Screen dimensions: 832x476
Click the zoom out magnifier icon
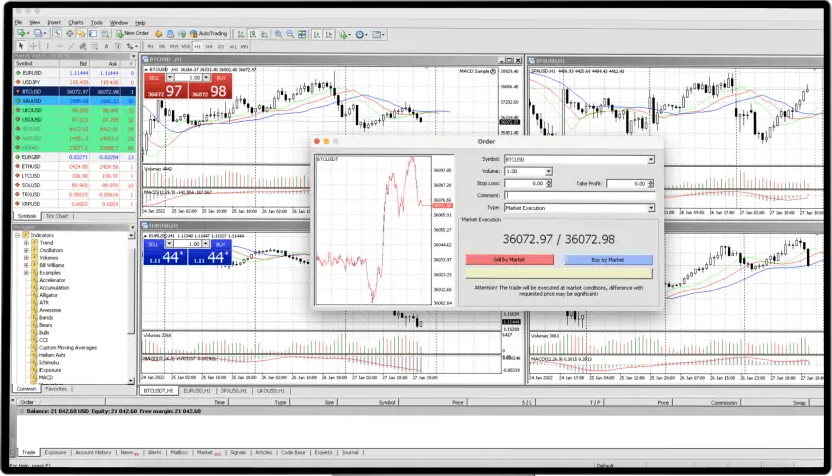[289, 34]
